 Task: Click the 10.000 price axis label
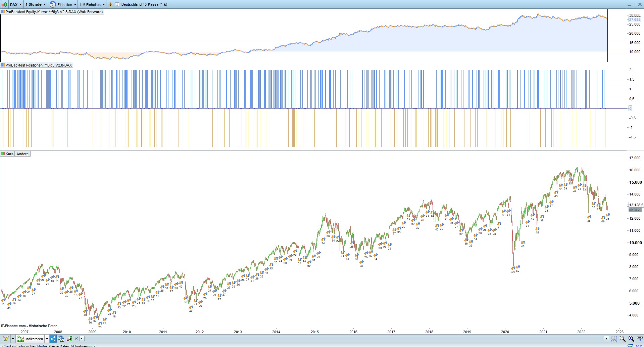coord(636,243)
